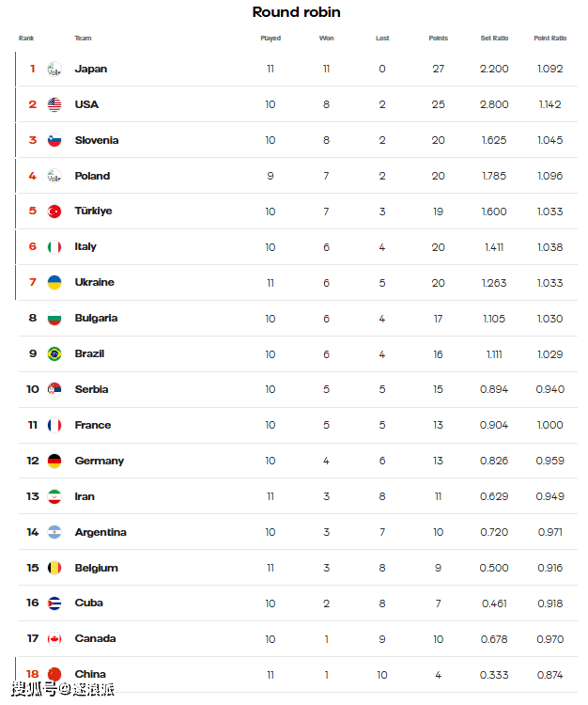The height and width of the screenshot is (705, 588).
Task: Click the Brazil flag icon
Action: [54, 354]
